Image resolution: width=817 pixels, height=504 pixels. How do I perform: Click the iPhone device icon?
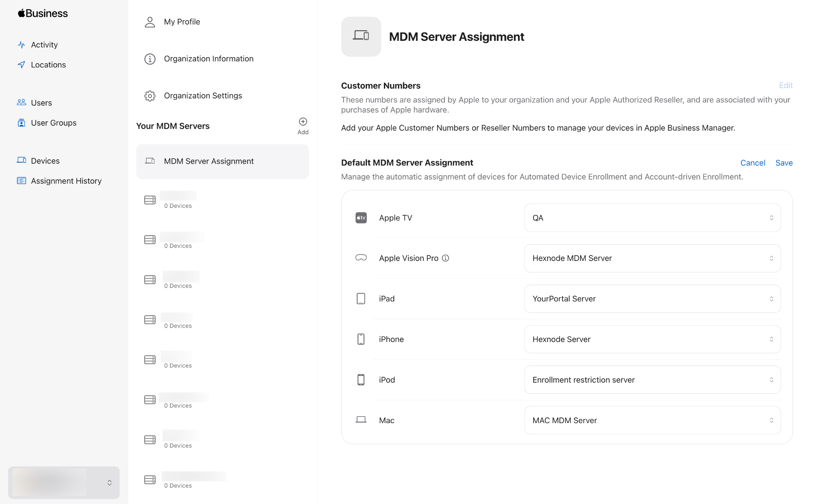click(x=361, y=339)
